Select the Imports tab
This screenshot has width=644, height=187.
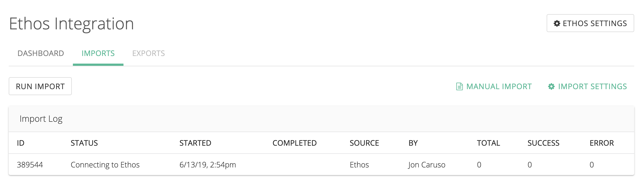tap(98, 53)
